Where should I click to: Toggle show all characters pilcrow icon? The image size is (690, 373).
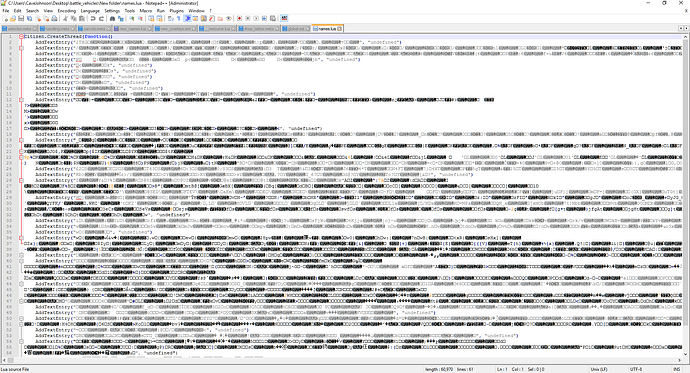tap(178, 18)
